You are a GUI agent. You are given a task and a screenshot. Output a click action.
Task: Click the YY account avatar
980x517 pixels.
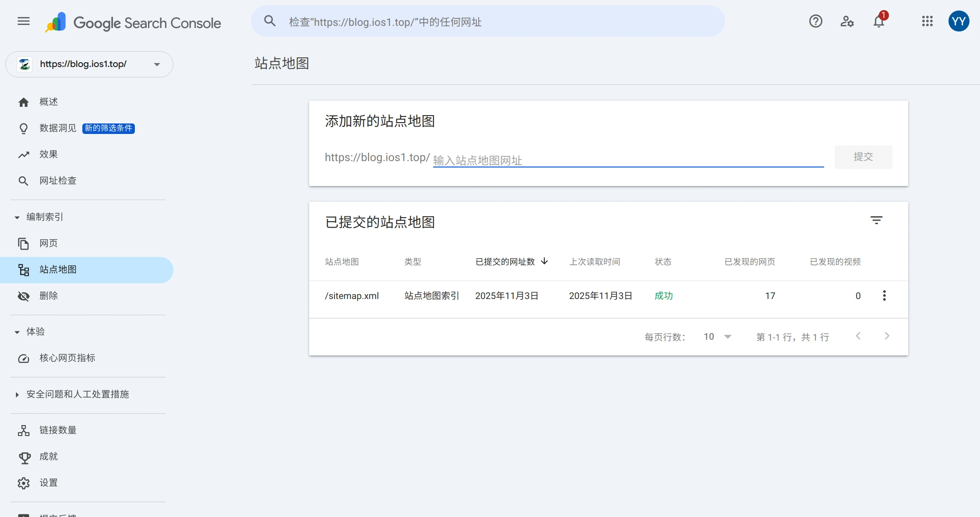tap(959, 21)
